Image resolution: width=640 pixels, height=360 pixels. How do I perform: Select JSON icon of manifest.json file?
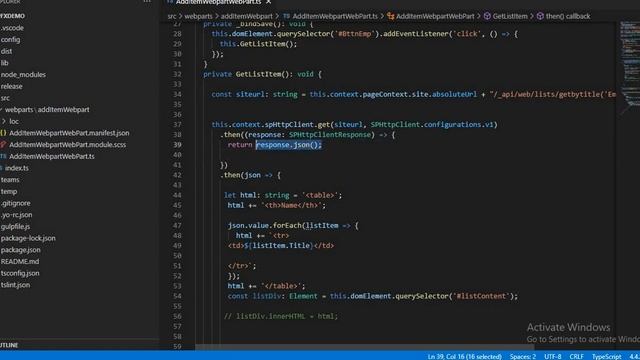[x=3, y=133]
